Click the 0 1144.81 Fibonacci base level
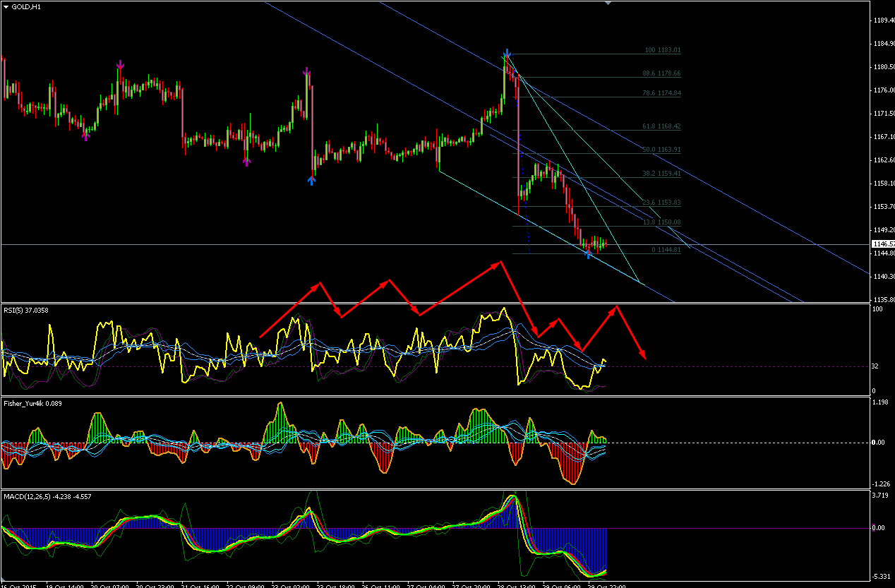Viewport: 895px width, 588px height. (x=666, y=250)
